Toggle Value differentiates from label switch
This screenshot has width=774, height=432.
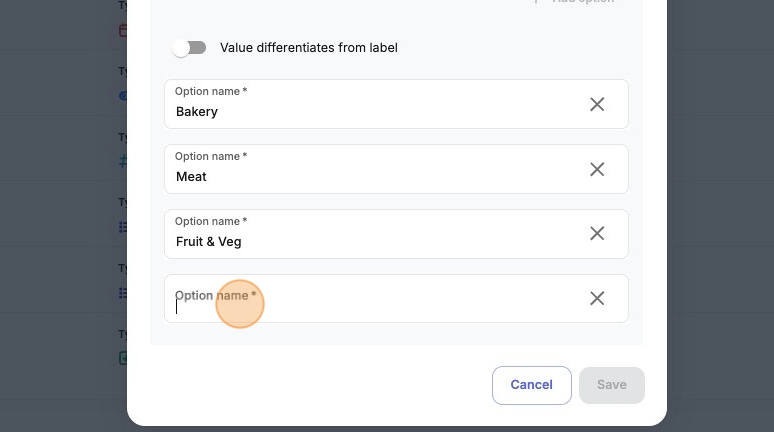189,48
